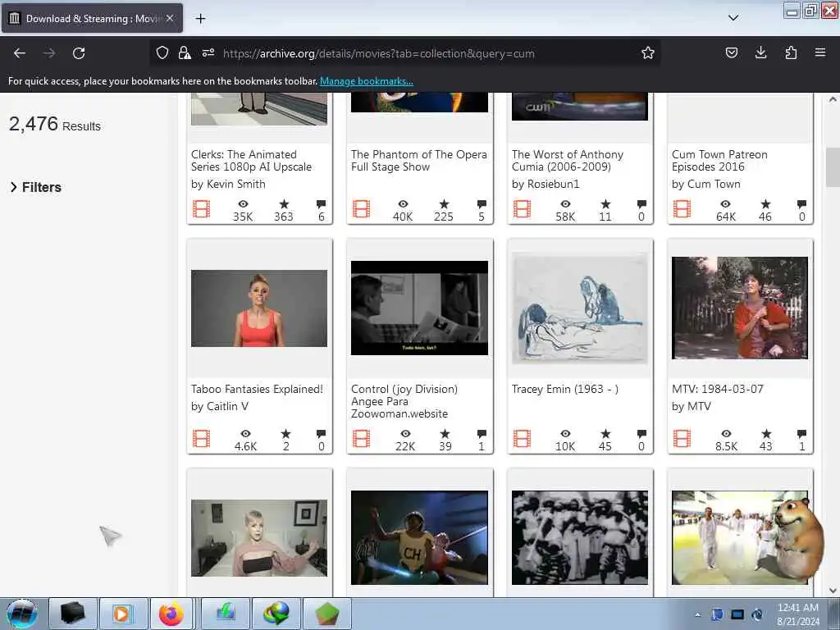Open the MTV: 1984-03-07 thumbnail
The width and height of the screenshot is (840, 630).
(x=740, y=308)
